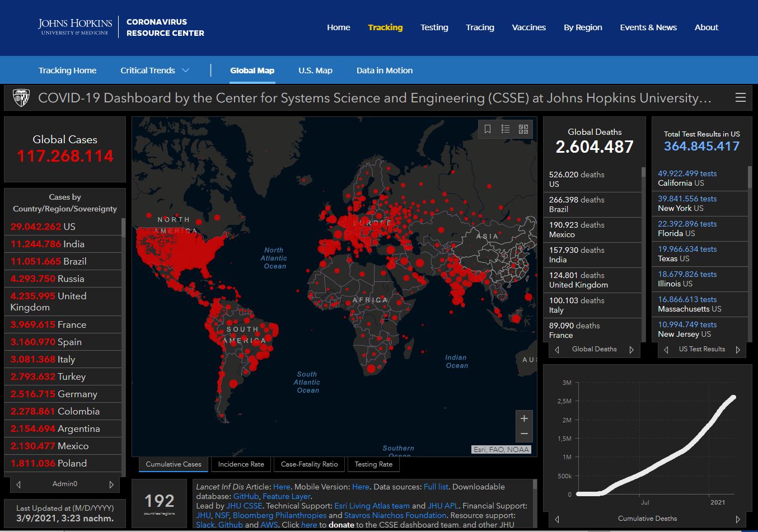Switch map to Case-Fatality Ratio

pos(310,464)
